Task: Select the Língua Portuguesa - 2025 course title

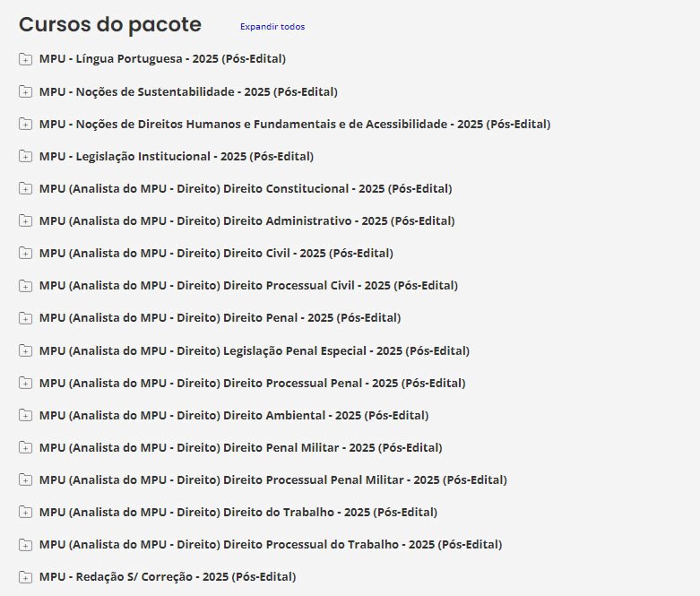Action: pos(162,59)
